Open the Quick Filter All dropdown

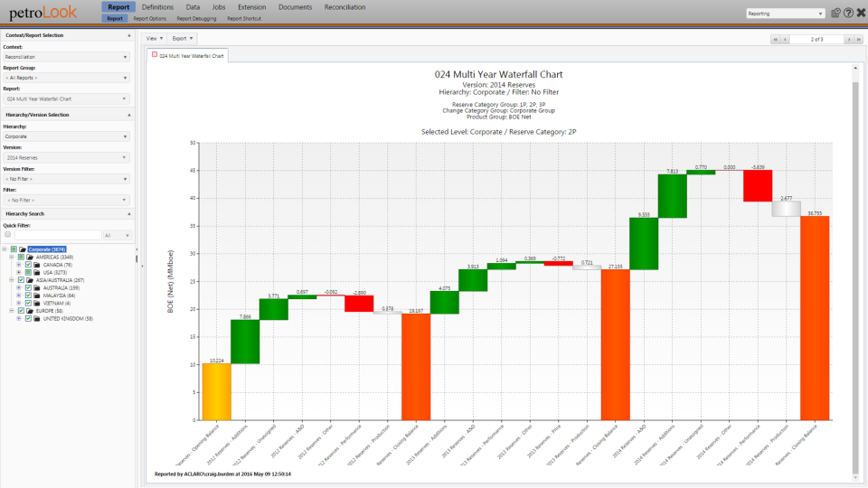coord(118,236)
